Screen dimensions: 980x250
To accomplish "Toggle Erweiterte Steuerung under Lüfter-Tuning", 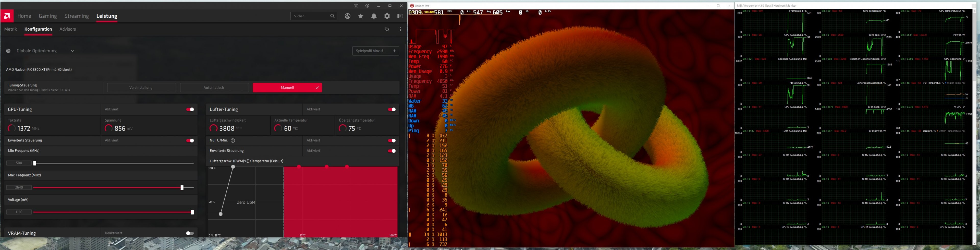I will [x=392, y=151].
